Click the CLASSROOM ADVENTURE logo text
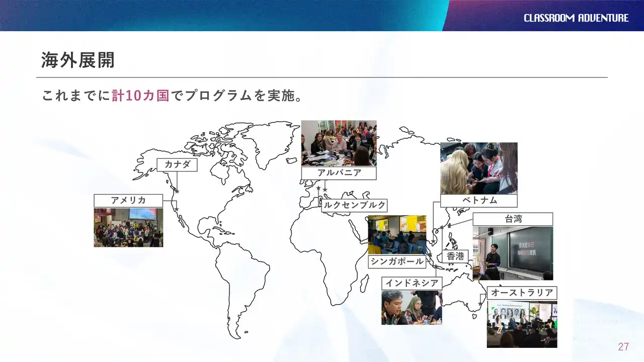The width and height of the screenshot is (644, 362). [x=576, y=18]
